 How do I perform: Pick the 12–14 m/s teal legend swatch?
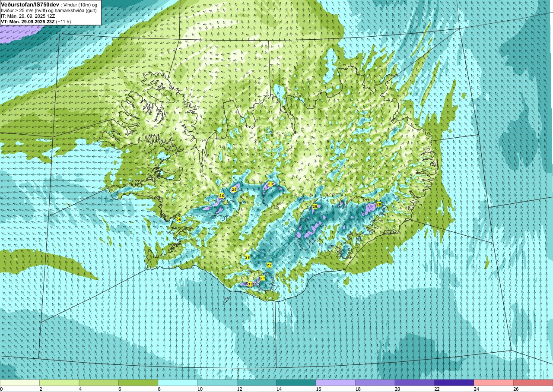(257, 383)
